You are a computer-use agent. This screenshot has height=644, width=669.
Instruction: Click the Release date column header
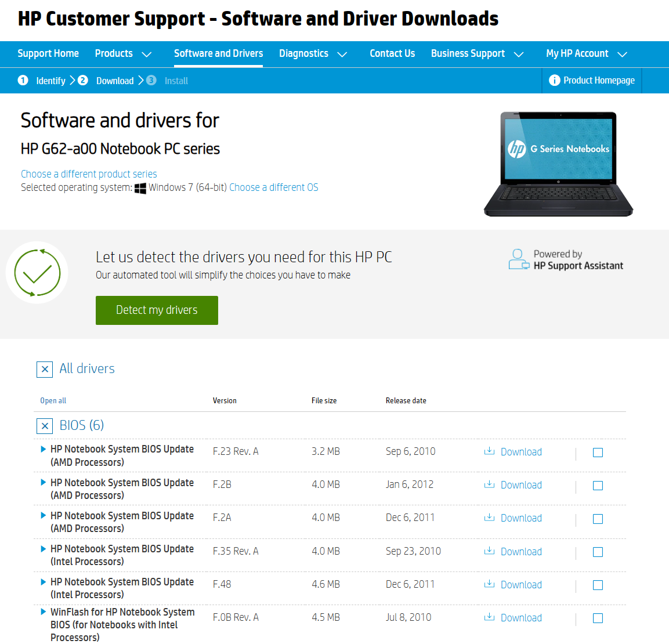(x=406, y=400)
